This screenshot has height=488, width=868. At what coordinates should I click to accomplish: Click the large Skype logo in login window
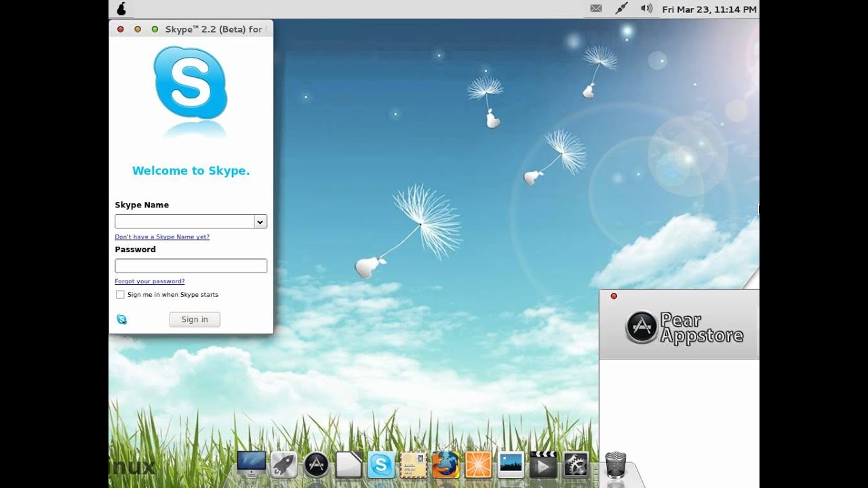[x=191, y=82]
